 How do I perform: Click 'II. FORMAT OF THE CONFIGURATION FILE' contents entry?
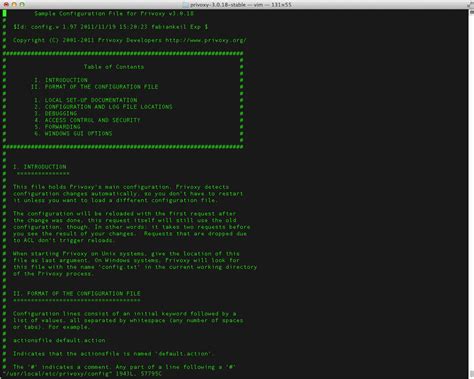(x=94, y=87)
